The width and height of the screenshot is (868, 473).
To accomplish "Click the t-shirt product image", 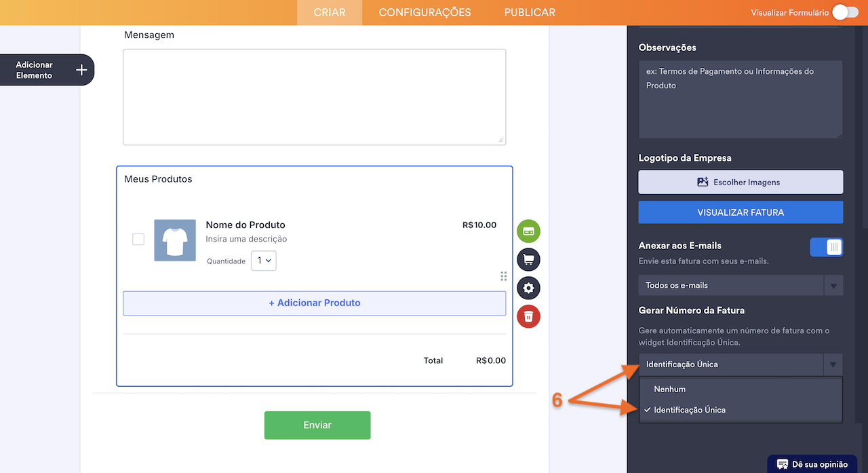I will click(x=175, y=240).
